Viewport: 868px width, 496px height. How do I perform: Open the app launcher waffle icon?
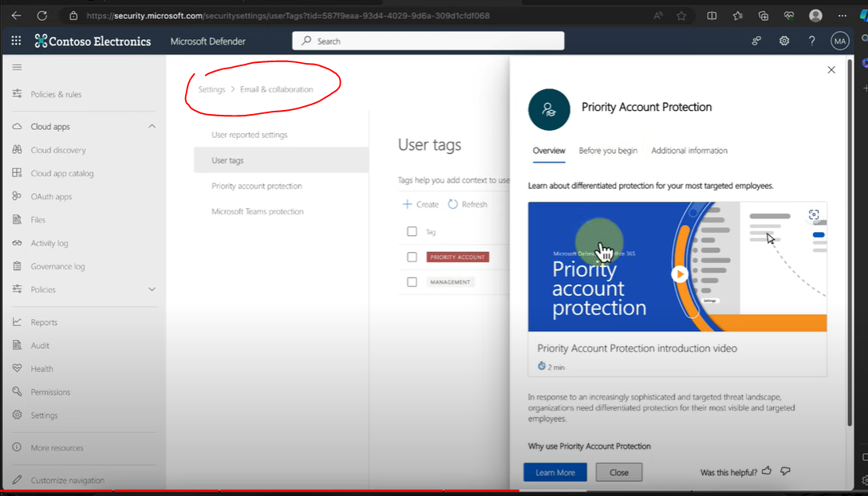(x=17, y=41)
